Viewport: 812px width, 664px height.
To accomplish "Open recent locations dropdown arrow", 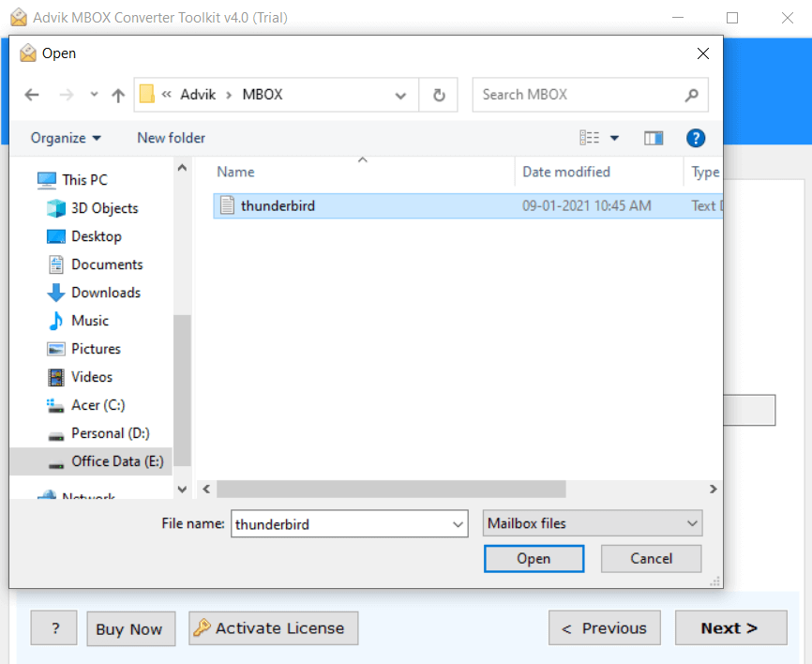I will point(94,95).
